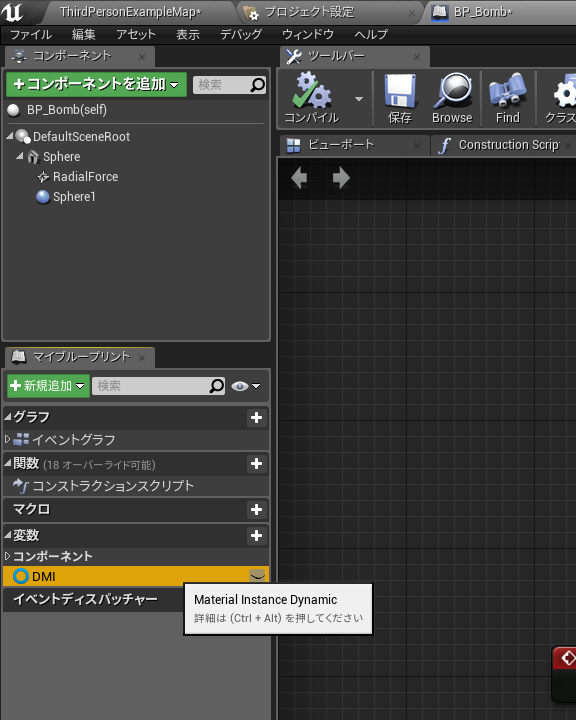Click the DefaultSceneRoot component icon
The width and height of the screenshot is (576, 720).
click(23, 136)
